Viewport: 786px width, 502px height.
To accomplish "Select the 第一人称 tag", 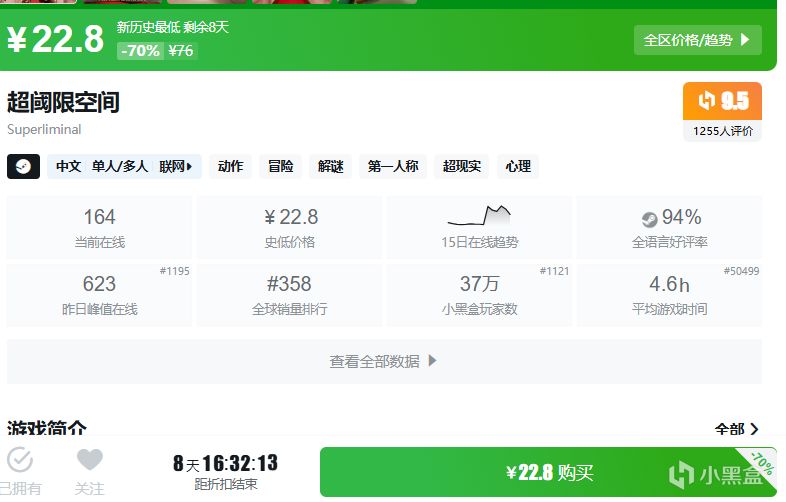I will pos(393,166).
